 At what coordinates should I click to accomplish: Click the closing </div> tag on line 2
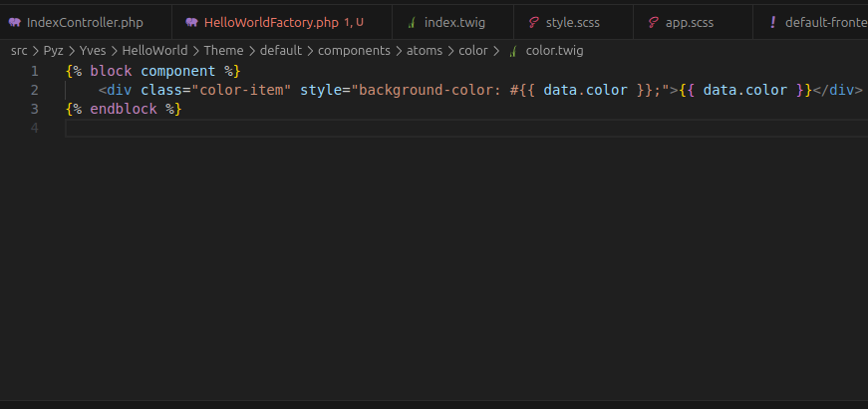[x=837, y=90]
